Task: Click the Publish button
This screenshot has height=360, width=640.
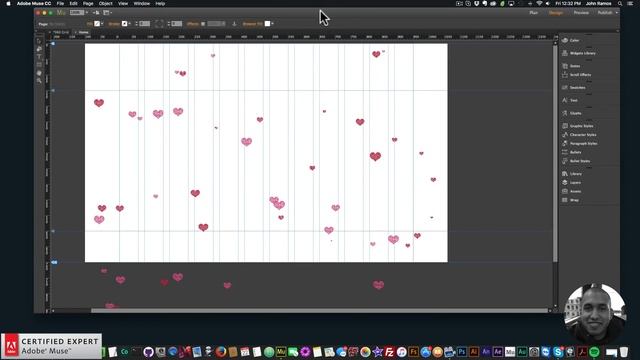Action: coord(605,13)
